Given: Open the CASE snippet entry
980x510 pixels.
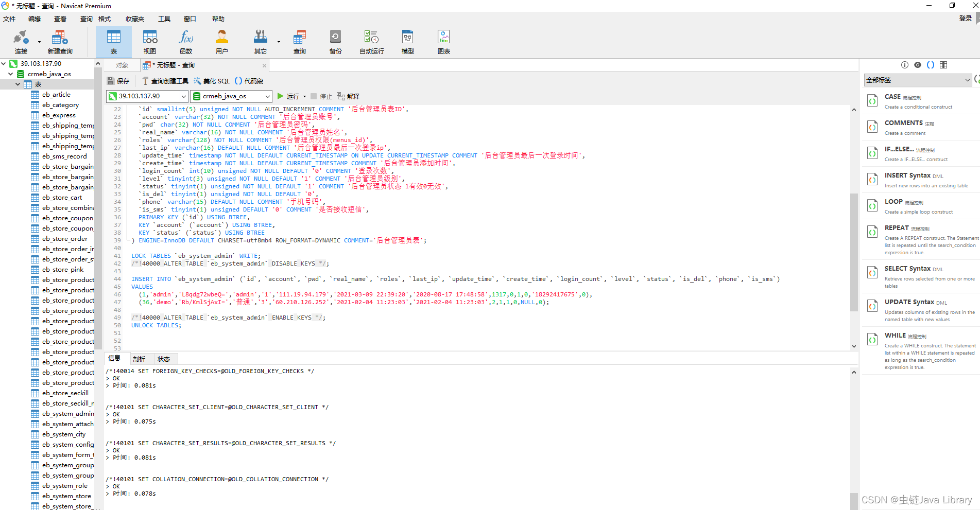Looking at the screenshot, I should click(921, 101).
